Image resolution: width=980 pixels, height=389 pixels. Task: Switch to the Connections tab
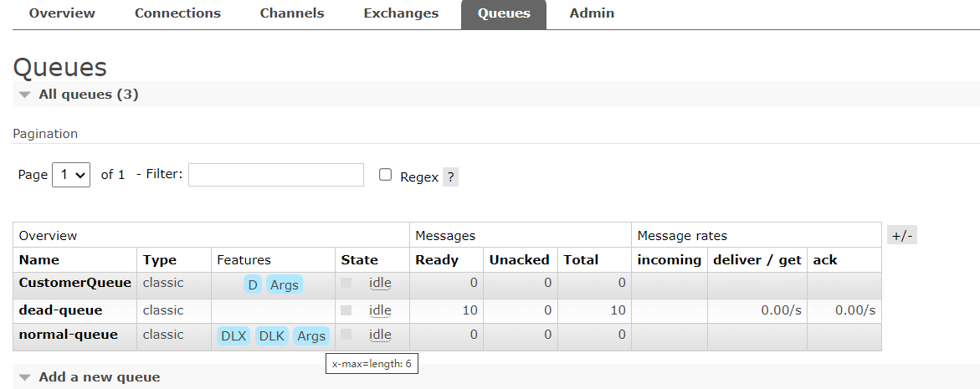tap(177, 13)
